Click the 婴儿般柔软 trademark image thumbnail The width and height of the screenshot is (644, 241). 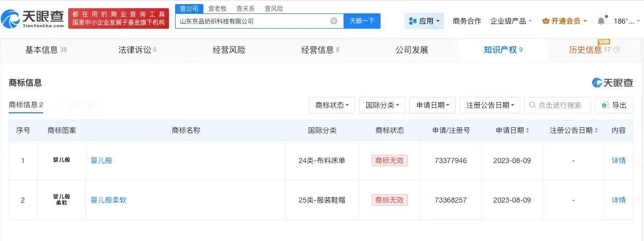click(x=62, y=199)
